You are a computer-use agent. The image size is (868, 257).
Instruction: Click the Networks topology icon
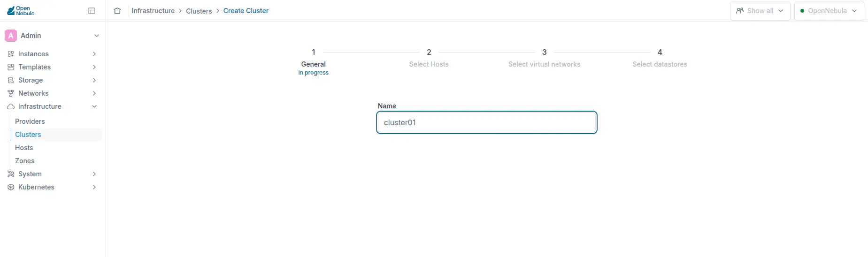[11, 93]
